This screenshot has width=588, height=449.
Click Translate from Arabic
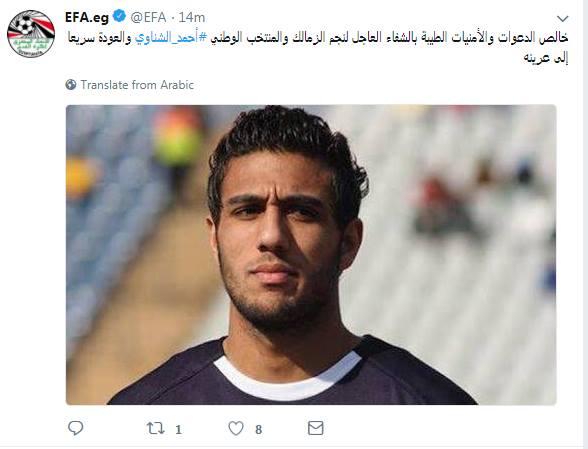(x=137, y=85)
